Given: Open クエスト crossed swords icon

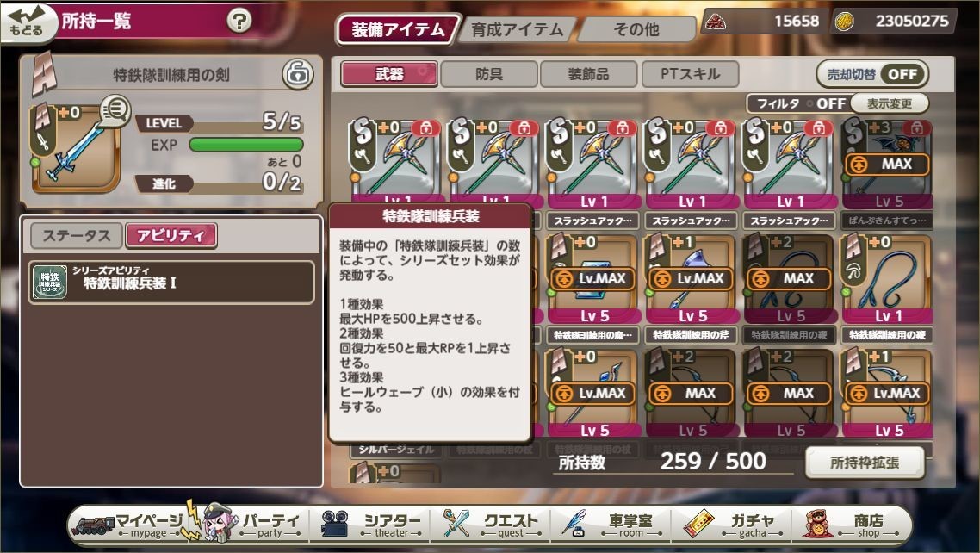Looking at the screenshot, I should [x=456, y=524].
